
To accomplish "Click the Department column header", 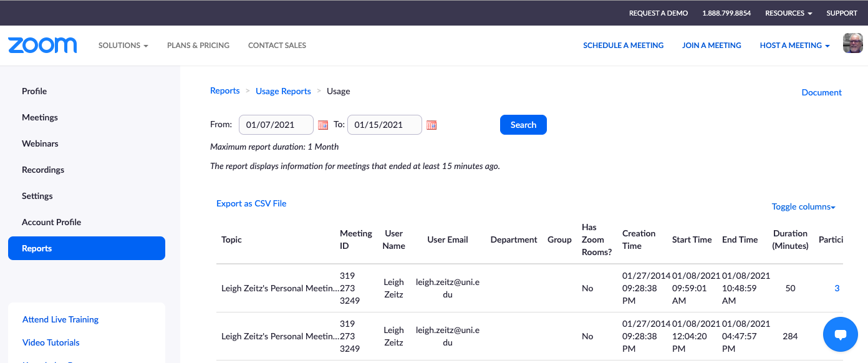I will (x=514, y=240).
